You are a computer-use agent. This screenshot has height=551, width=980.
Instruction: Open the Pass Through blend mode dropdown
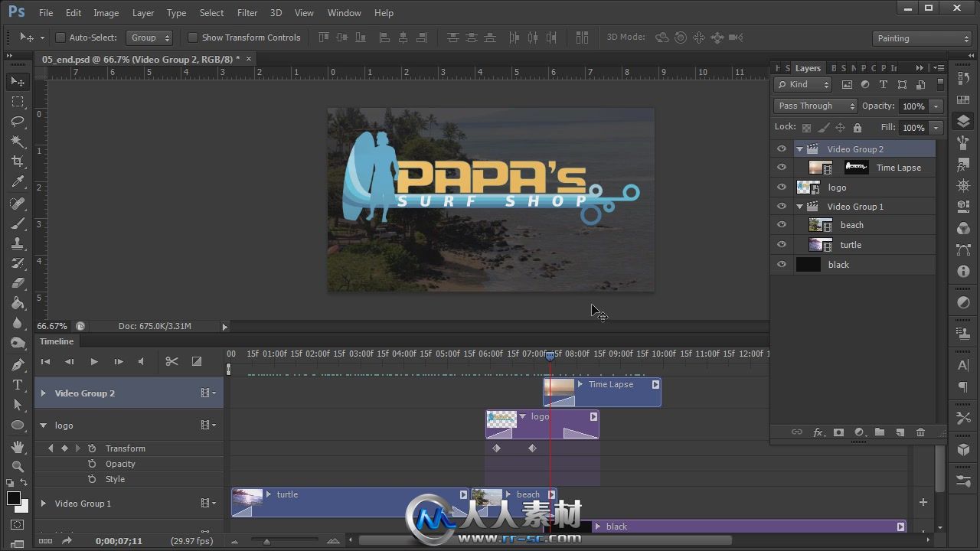[815, 106]
